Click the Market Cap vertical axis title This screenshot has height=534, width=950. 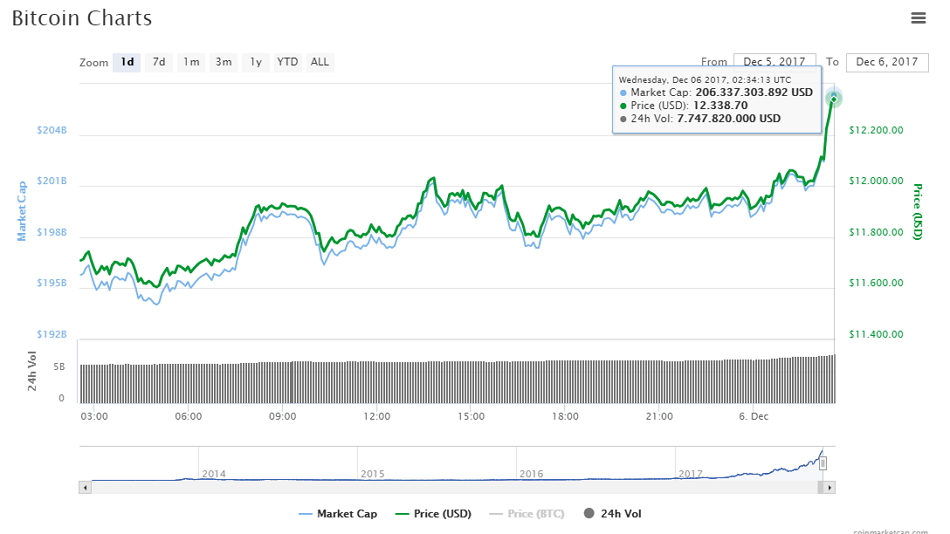pyautogui.click(x=22, y=211)
